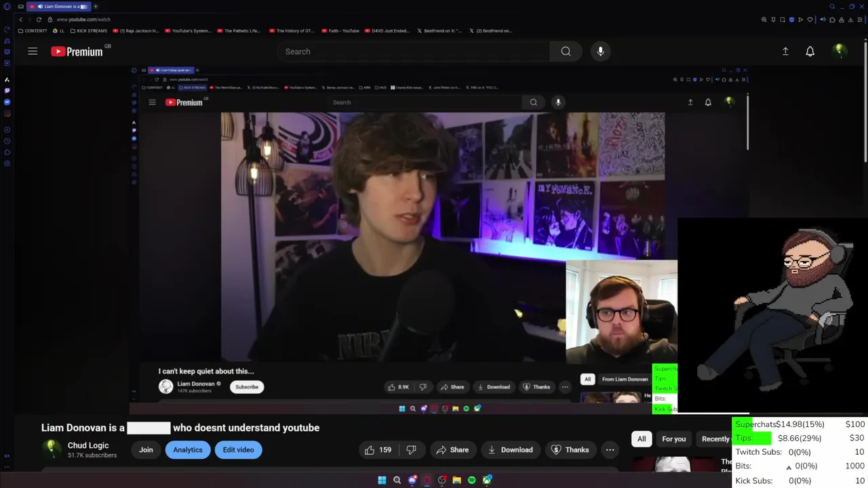Expand the KICK STREAMS bookmarks folder

(89, 30)
